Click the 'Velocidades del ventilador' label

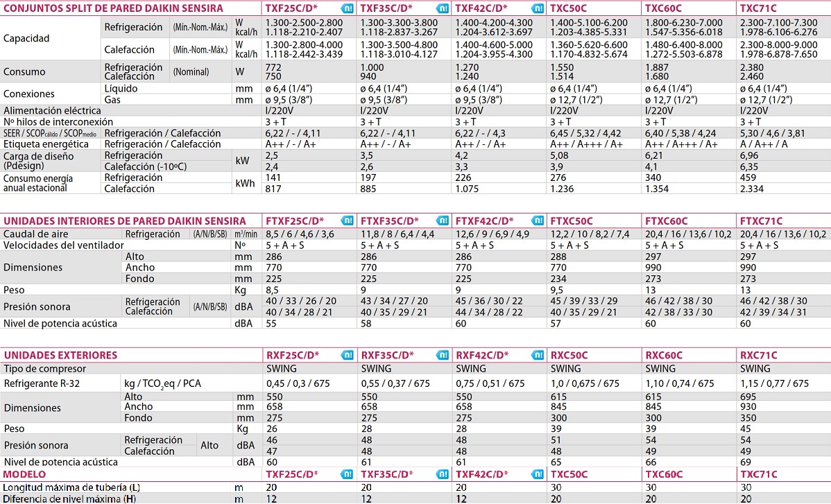pos(64,245)
